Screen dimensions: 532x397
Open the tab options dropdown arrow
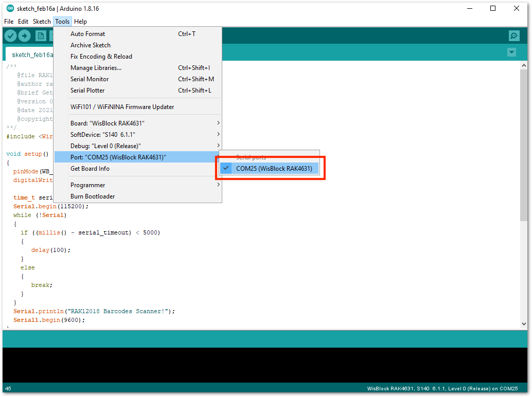[x=511, y=52]
